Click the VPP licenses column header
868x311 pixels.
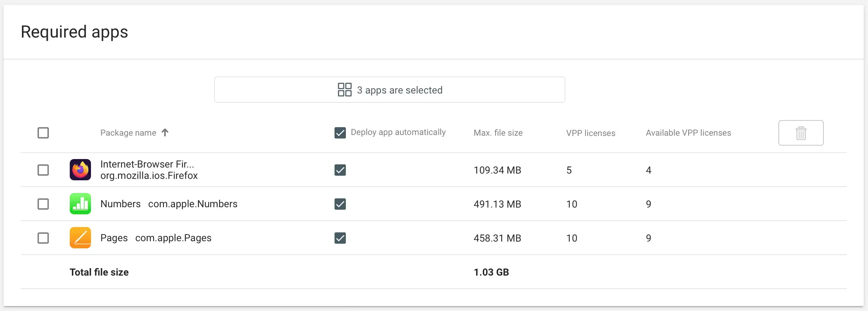[590, 133]
